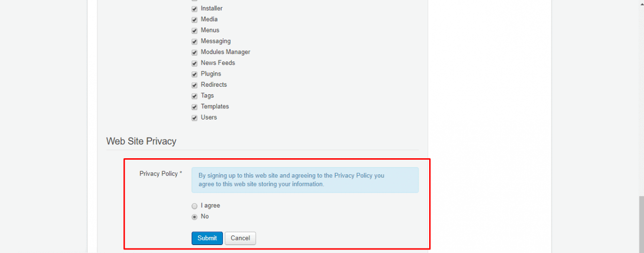
Task: Click the Modules Manager label text
Action: coord(225,52)
